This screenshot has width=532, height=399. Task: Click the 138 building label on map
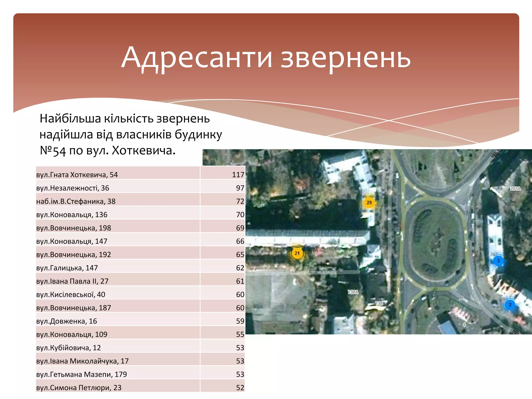379,303
